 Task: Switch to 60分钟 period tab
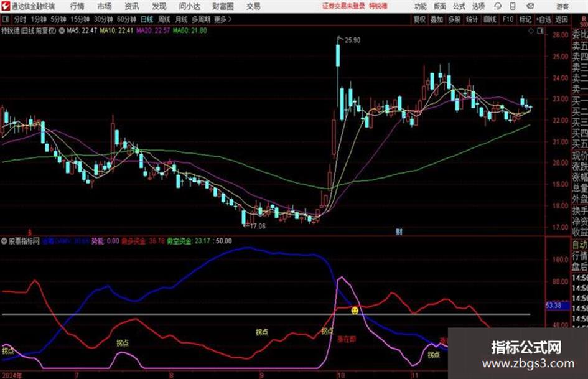[126, 19]
